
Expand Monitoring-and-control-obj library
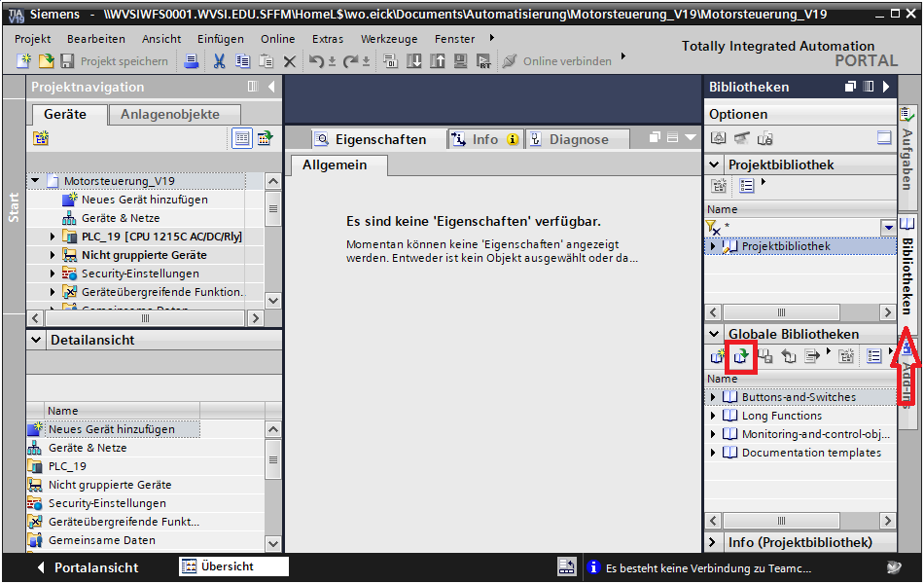tap(713, 434)
